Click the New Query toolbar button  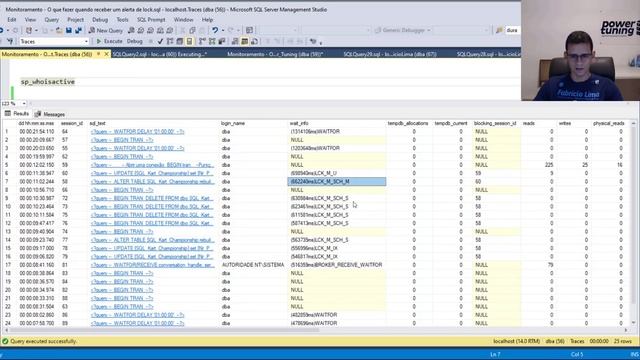[x=106, y=30]
